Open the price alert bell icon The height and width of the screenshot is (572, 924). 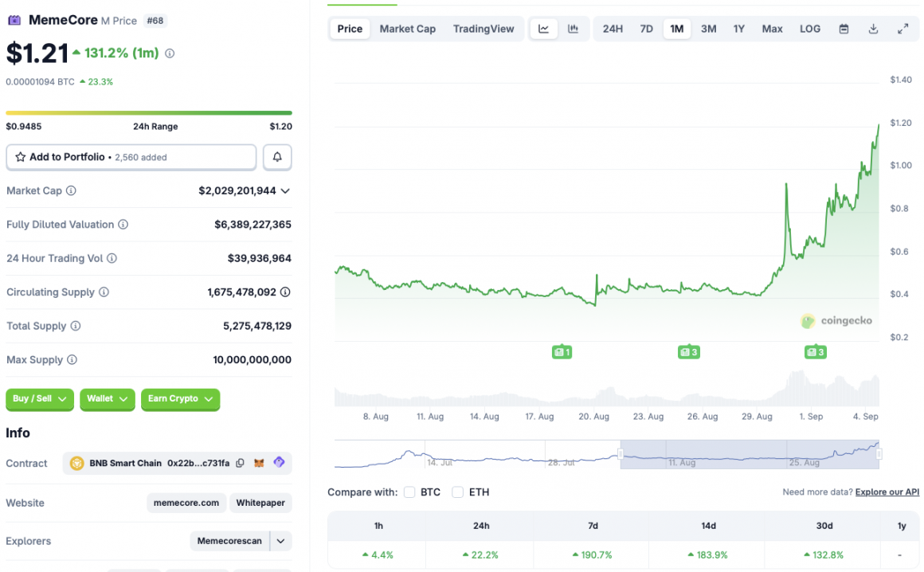pyautogui.click(x=277, y=156)
